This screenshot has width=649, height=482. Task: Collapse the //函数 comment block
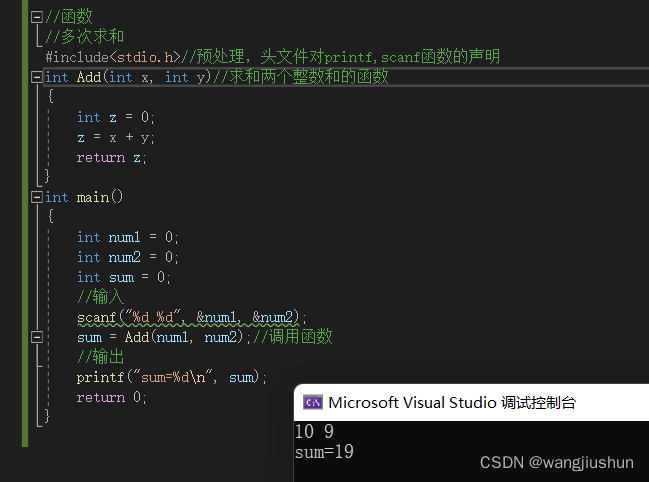pos(37,17)
